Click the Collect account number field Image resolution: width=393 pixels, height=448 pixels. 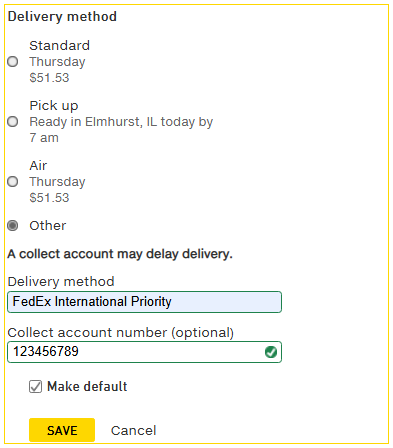click(x=144, y=352)
